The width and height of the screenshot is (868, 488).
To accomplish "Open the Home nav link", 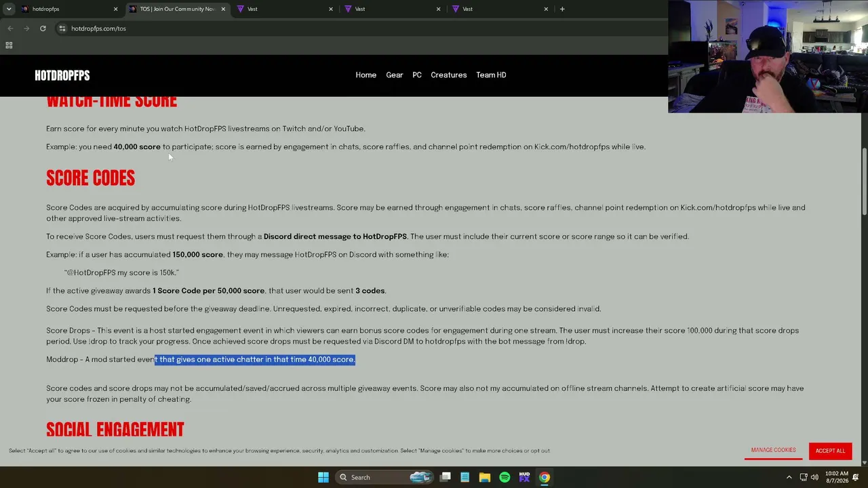I will point(366,75).
